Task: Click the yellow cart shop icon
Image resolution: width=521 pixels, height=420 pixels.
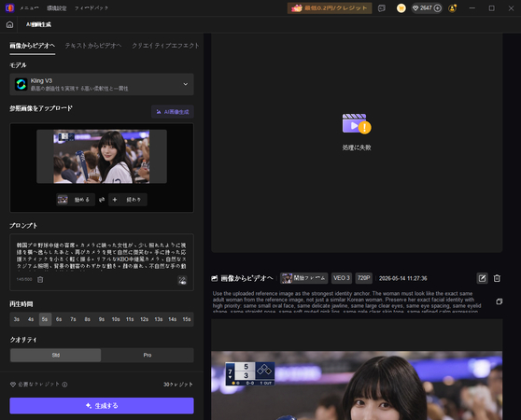Action: click(x=401, y=8)
